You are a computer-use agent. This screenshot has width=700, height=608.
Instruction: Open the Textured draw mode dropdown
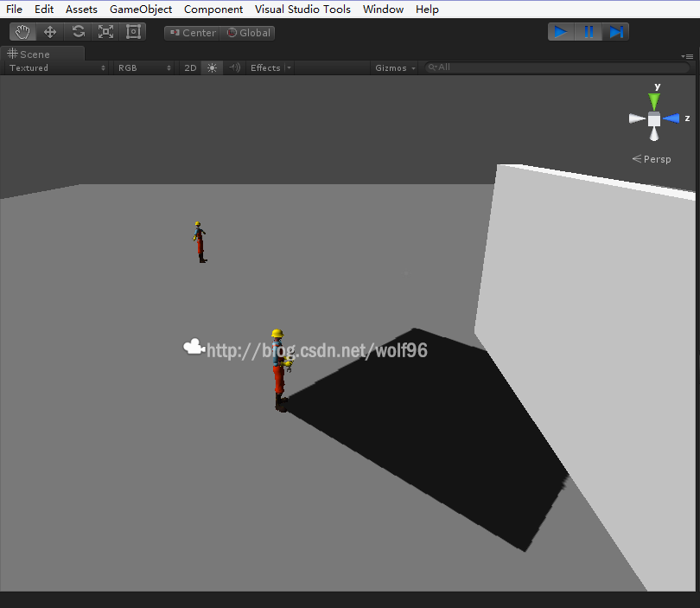point(57,68)
